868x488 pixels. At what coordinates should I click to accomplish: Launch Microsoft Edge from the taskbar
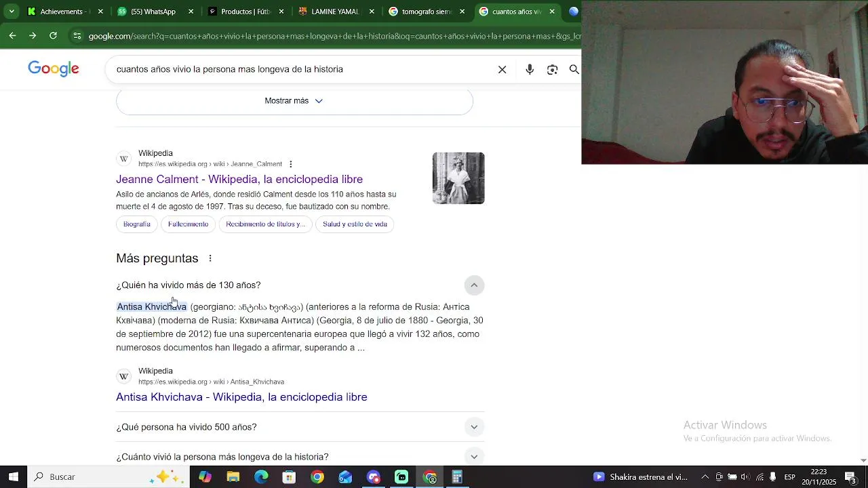point(261,477)
